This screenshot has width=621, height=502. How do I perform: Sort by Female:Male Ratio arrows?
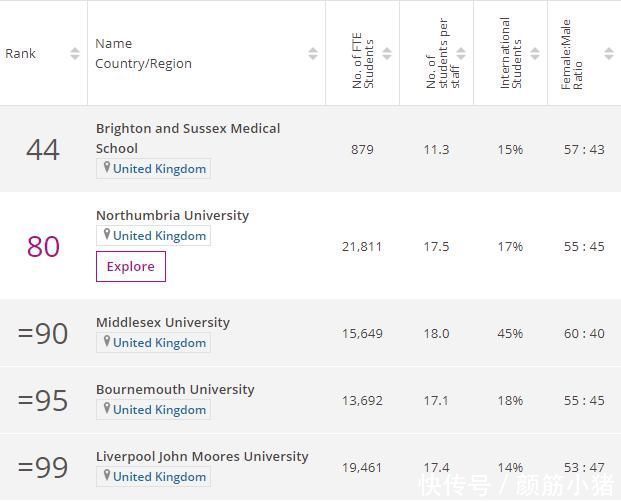tap(609, 54)
